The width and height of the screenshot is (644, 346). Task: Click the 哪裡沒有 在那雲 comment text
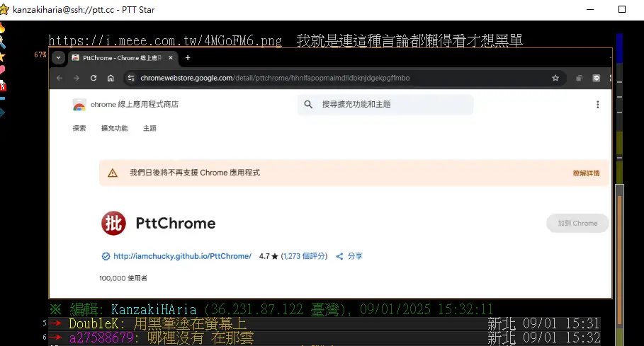pos(200,338)
